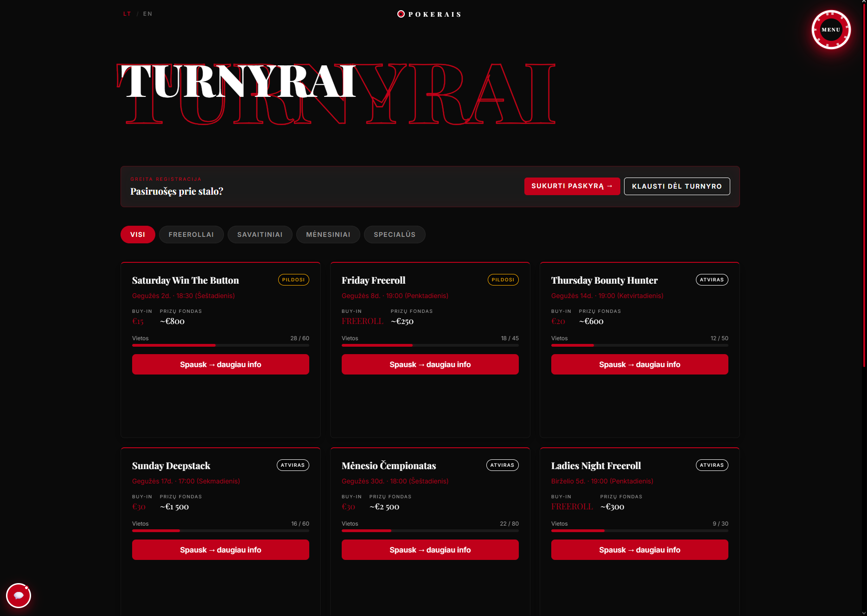
Task: Select the Specialūs filter tab
Action: point(395,235)
